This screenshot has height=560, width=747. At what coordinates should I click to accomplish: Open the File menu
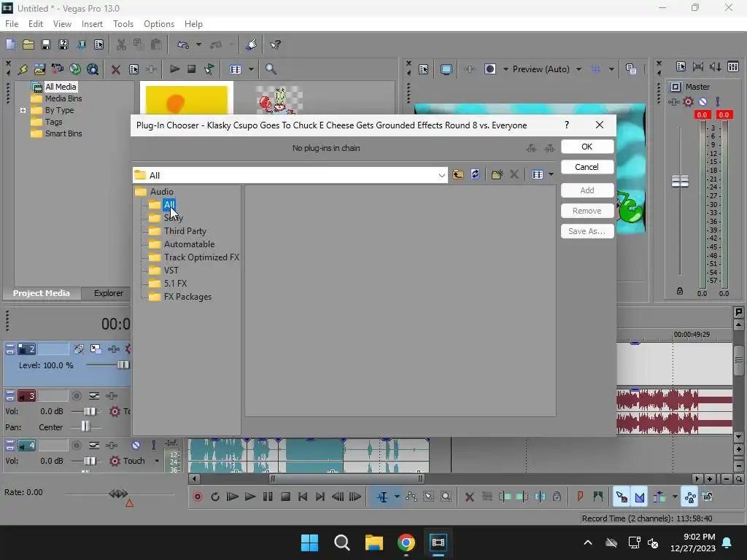click(x=12, y=24)
